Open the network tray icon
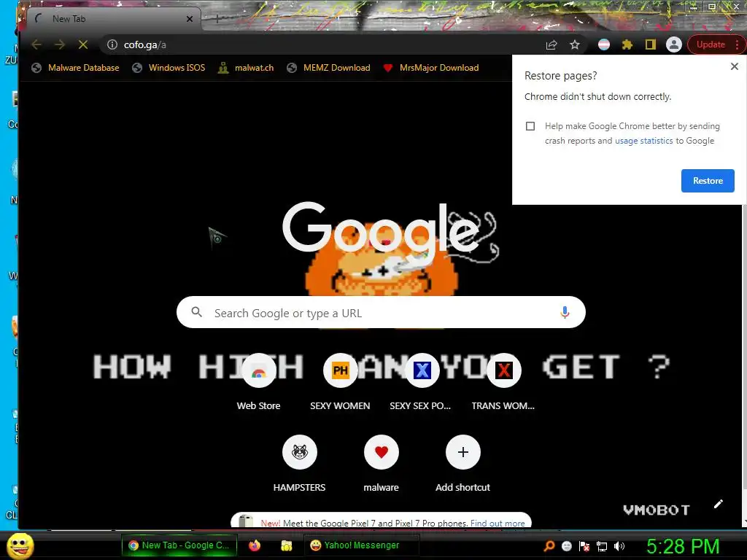Image resolution: width=747 pixels, height=560 pixels. 602,545
